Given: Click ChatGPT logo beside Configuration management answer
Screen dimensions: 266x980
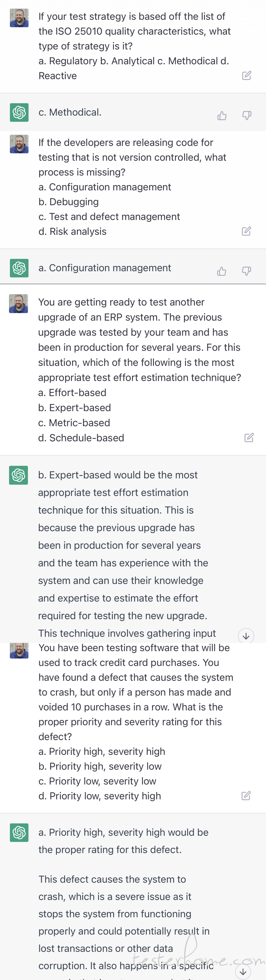Looking at the screenshot, I should click(x=19, y=268).
